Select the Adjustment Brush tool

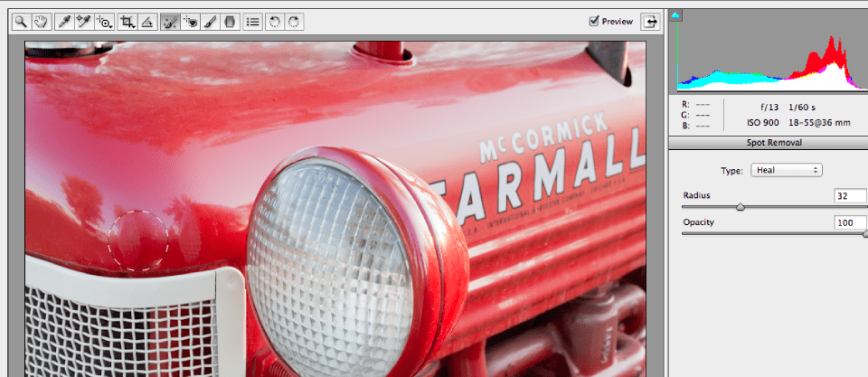(210, 22)
